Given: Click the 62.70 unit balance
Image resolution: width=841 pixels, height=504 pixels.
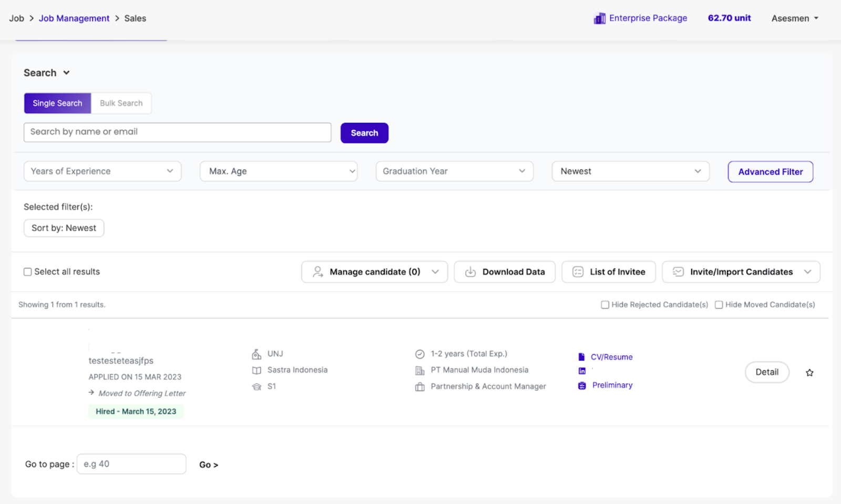Looking at the screenshot, I should pos(729,18).
